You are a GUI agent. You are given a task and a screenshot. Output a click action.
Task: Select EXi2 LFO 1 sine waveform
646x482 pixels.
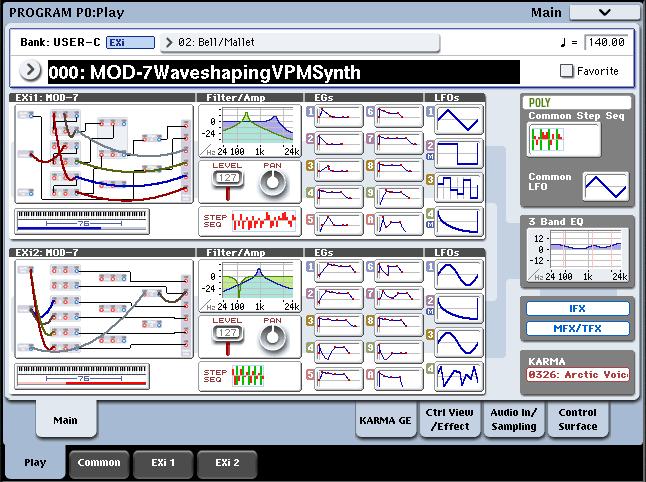[459, 274]
